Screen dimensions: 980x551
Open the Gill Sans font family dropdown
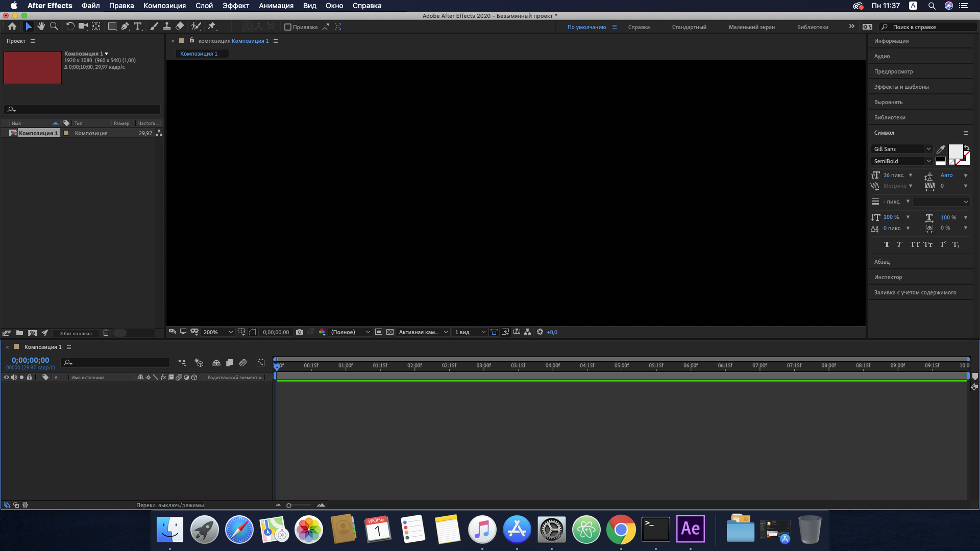pyautogui.click(x=902, y=149)
